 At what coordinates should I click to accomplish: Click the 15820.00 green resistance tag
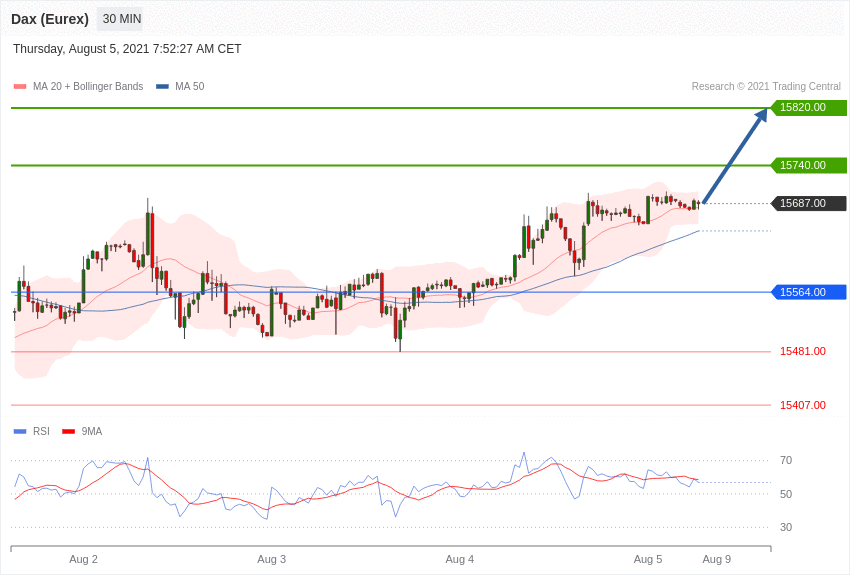(x=808, y=107)
